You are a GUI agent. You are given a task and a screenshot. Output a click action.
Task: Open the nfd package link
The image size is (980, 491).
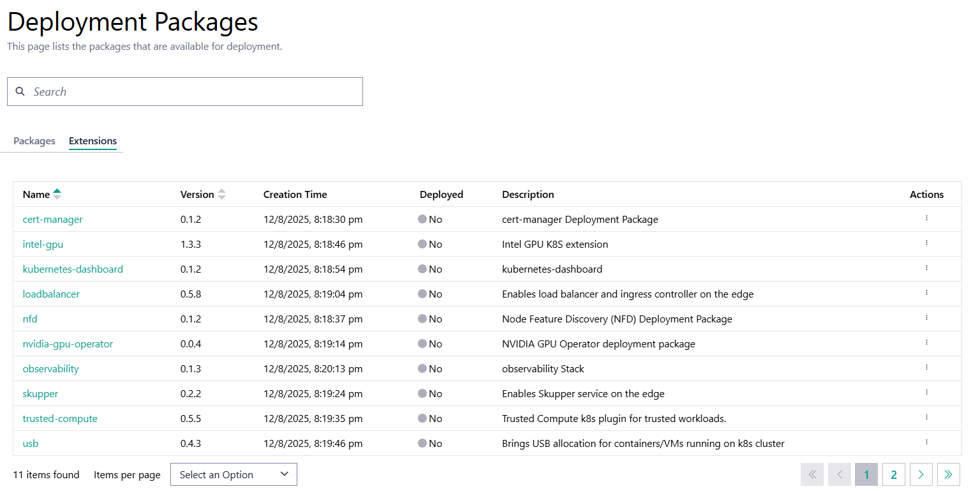click(x=30, y=319)
